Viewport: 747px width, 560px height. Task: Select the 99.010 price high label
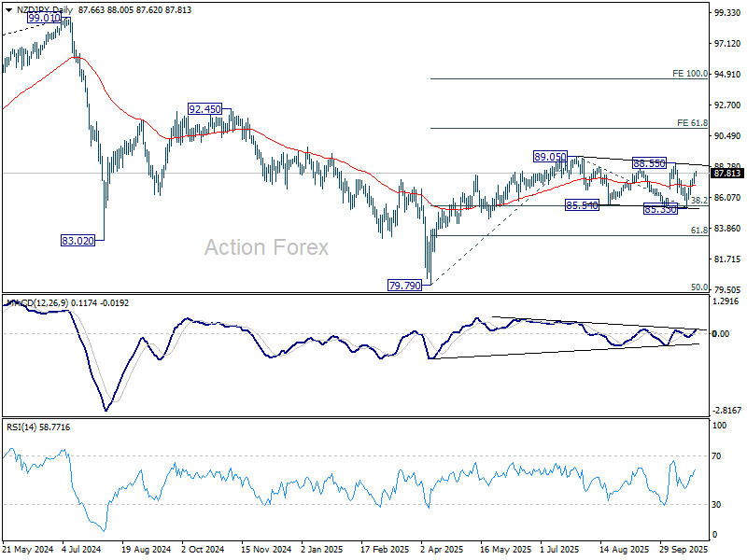pos(44,18)
